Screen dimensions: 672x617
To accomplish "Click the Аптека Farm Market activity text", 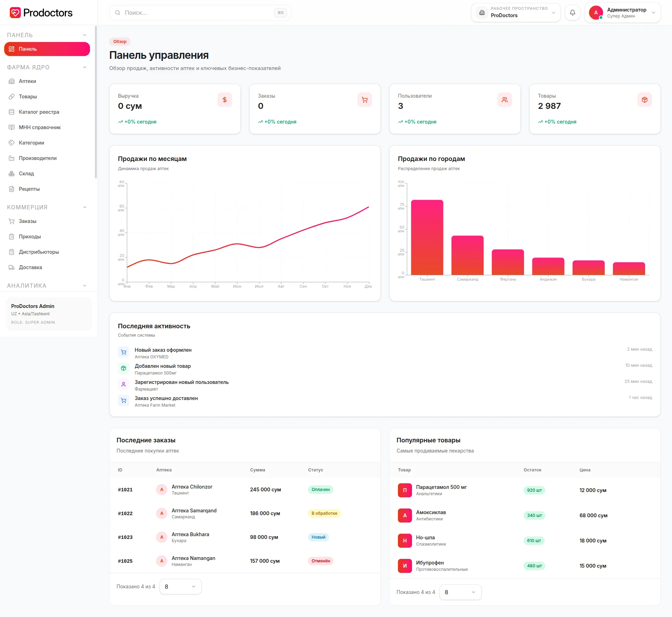I will click(155, 405).
